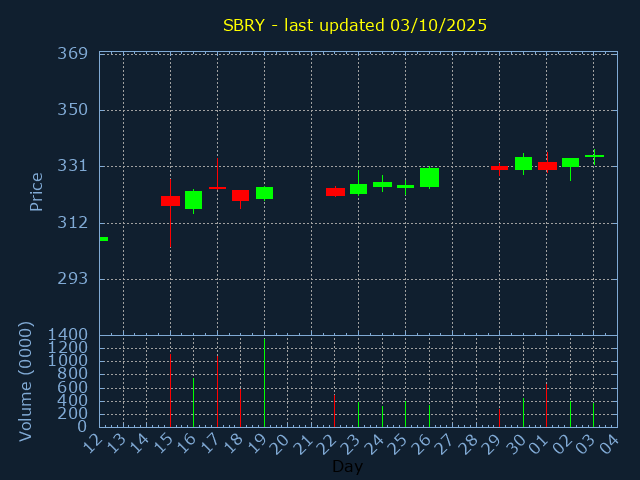Click the 350 price axis label

[x=73, y=110]
